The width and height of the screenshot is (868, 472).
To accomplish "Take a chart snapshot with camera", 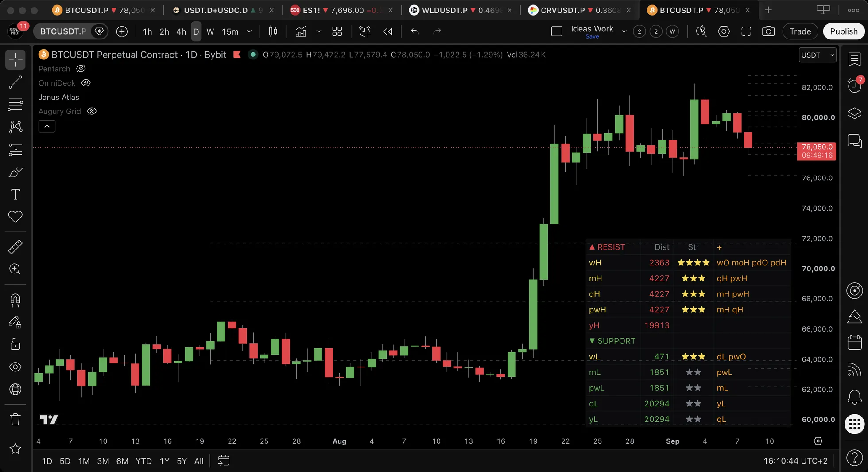I will click(x=768, y=31).
